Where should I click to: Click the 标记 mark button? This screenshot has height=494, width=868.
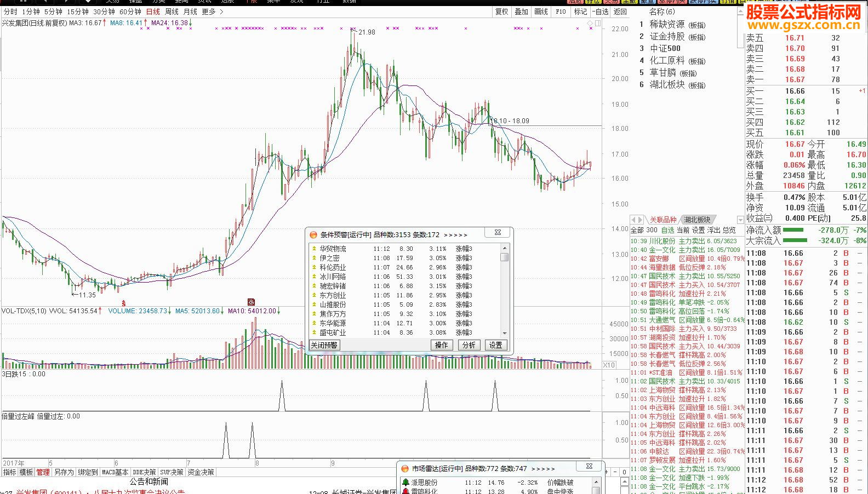580,12
